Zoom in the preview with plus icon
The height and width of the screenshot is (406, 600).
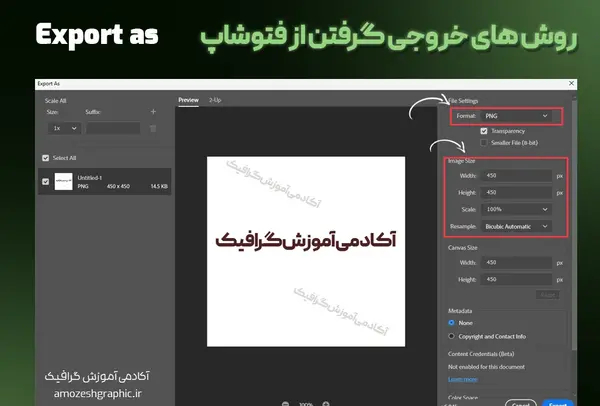[326, 404]
